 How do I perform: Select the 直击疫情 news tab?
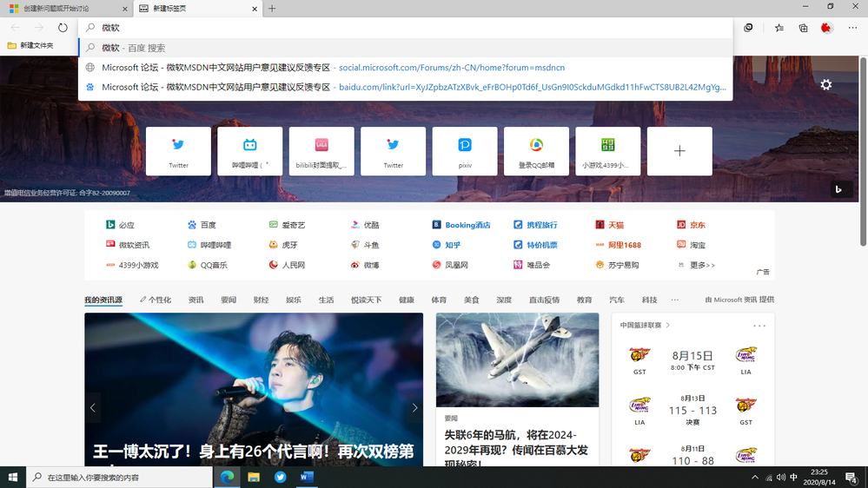point(544,300)
